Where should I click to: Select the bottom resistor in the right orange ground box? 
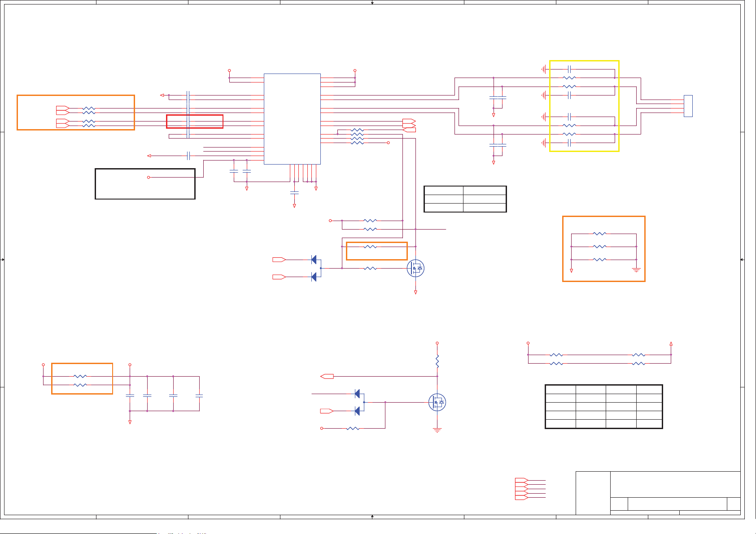coord(599,260)
